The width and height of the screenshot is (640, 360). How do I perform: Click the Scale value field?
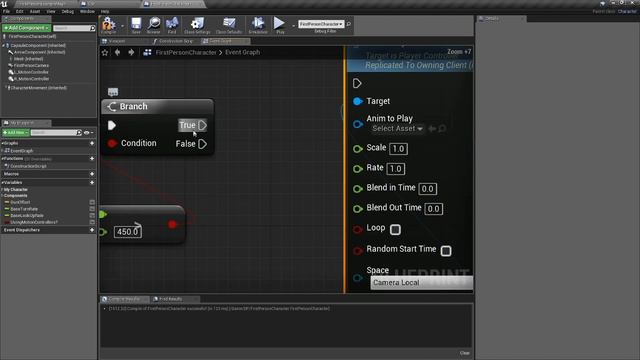398,149
